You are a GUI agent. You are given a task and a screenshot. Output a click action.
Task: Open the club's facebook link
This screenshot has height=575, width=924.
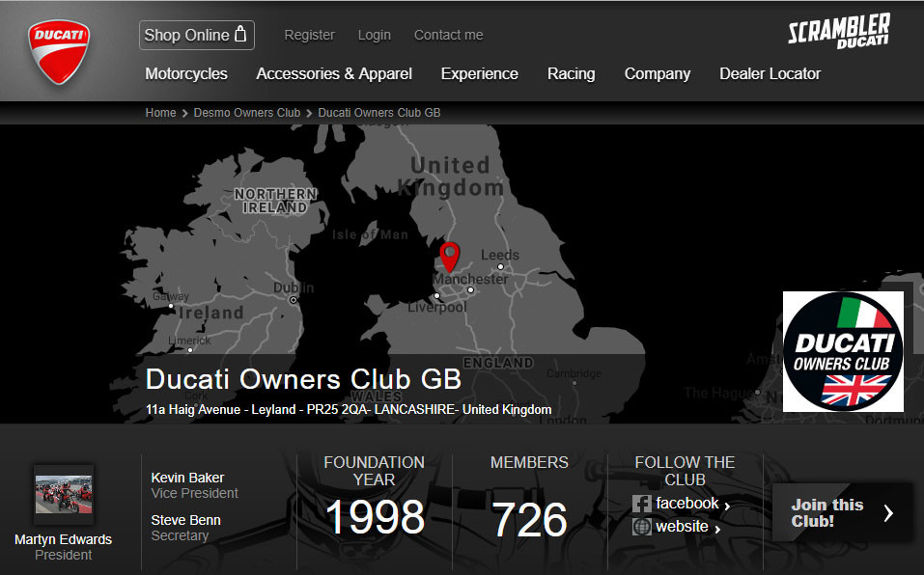[687, 504]
